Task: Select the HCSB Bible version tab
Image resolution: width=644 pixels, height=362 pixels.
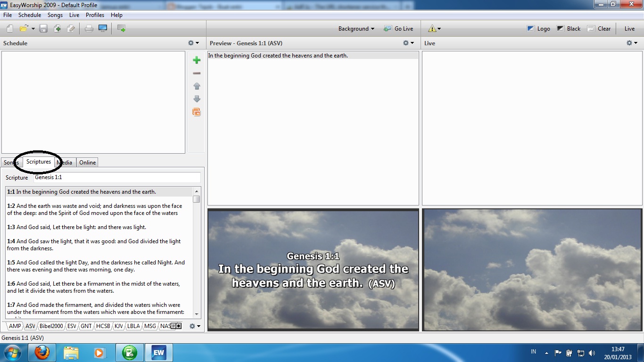Action: [103, 326]
